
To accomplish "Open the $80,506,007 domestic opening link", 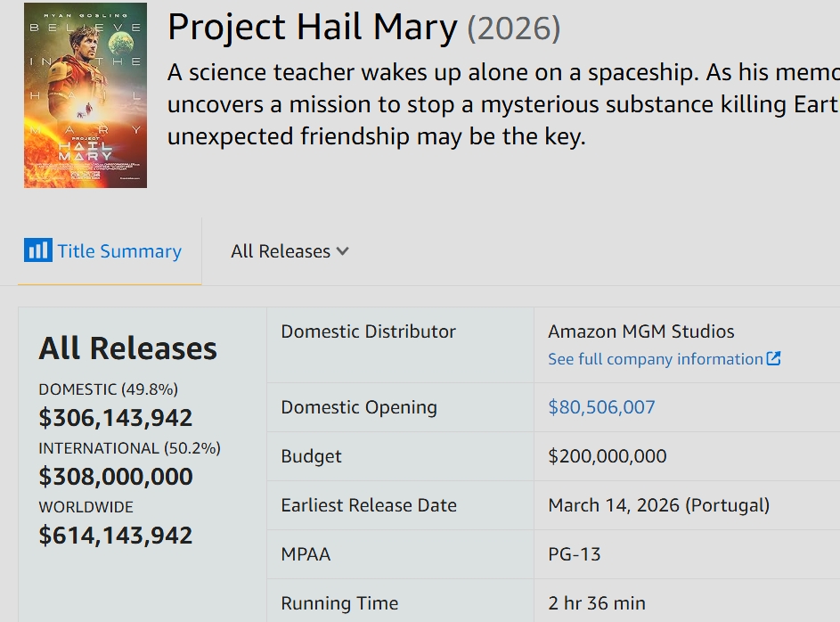I will tap(601, 407).
